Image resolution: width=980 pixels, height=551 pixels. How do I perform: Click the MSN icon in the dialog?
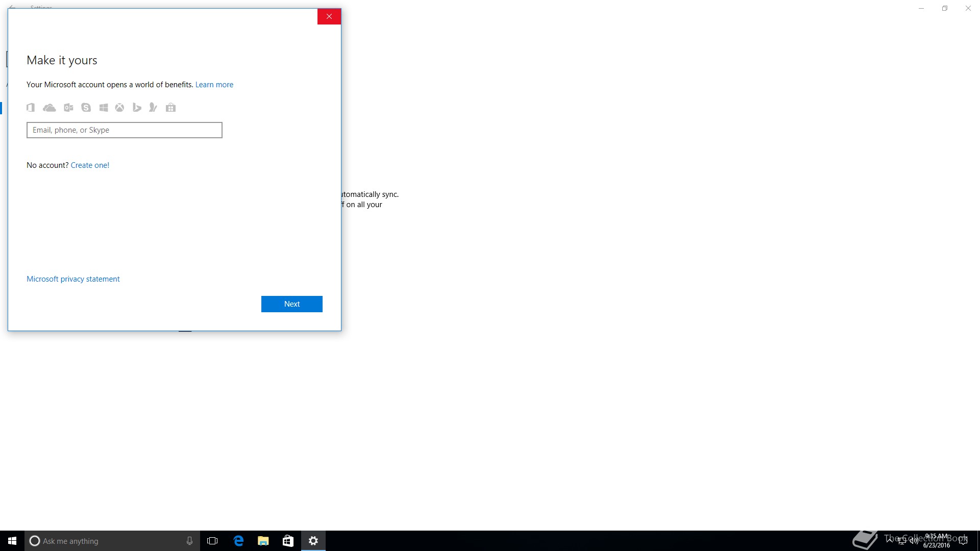tap(153, 108)
